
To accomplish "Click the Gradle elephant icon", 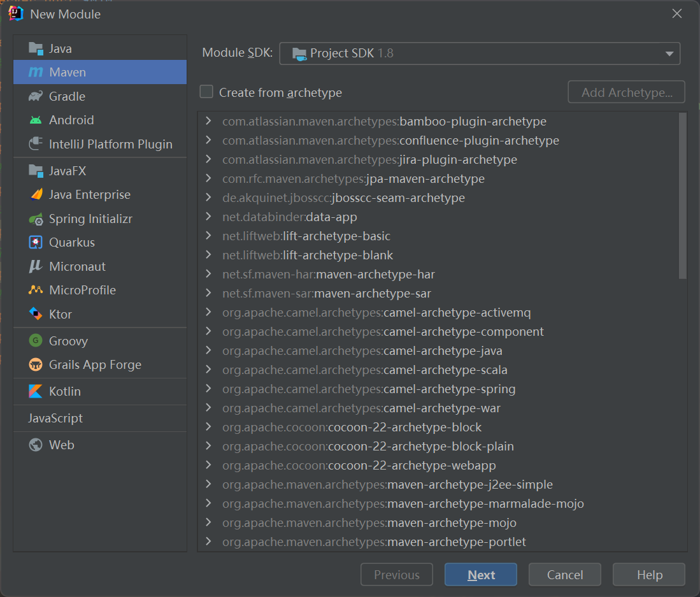I will tap(36, 96).
